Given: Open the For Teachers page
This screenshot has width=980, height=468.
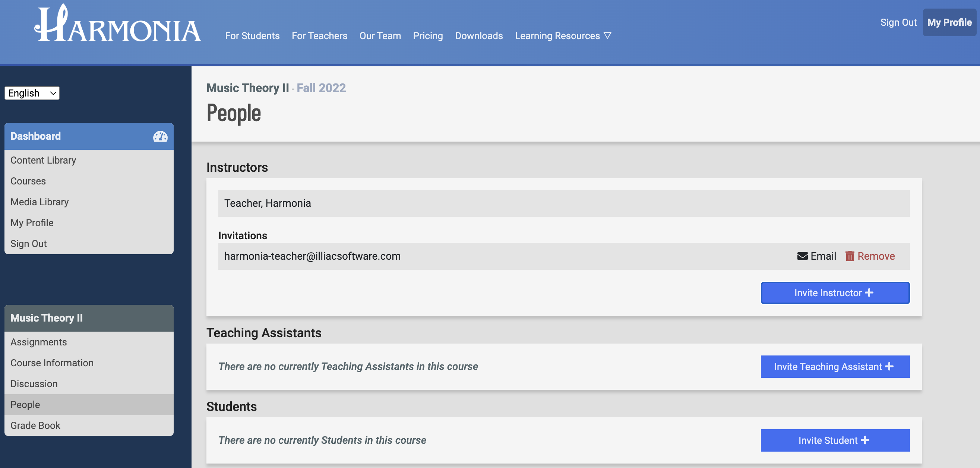Looking at the screenshot, I should point(319,36).
